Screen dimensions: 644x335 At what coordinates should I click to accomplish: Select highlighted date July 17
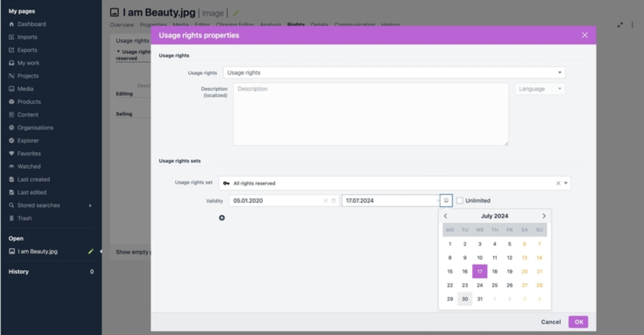point(480,271)
